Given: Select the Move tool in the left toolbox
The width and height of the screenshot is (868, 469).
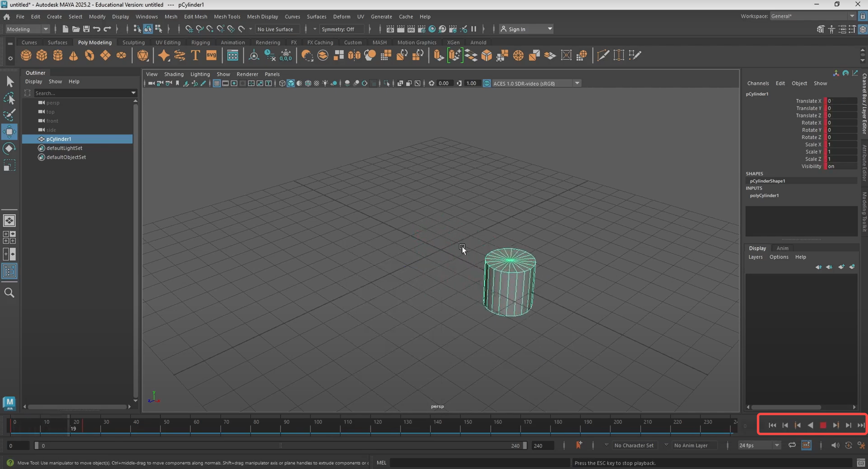Looking at the screenshot, I should click(x=9, y=132).
